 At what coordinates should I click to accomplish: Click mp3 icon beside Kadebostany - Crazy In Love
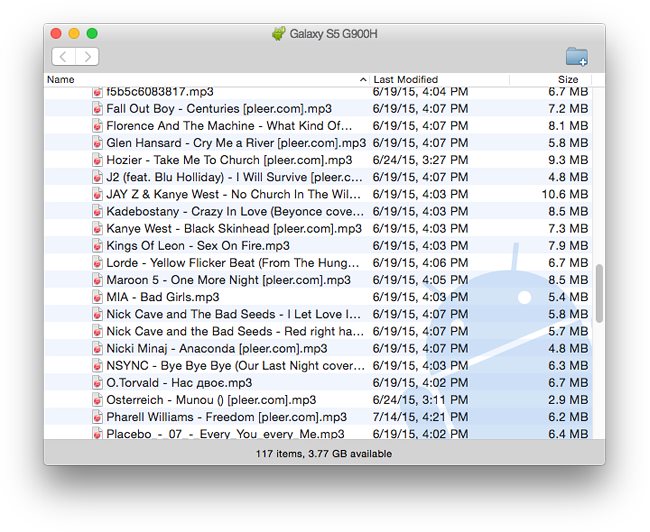pos(97,211)
